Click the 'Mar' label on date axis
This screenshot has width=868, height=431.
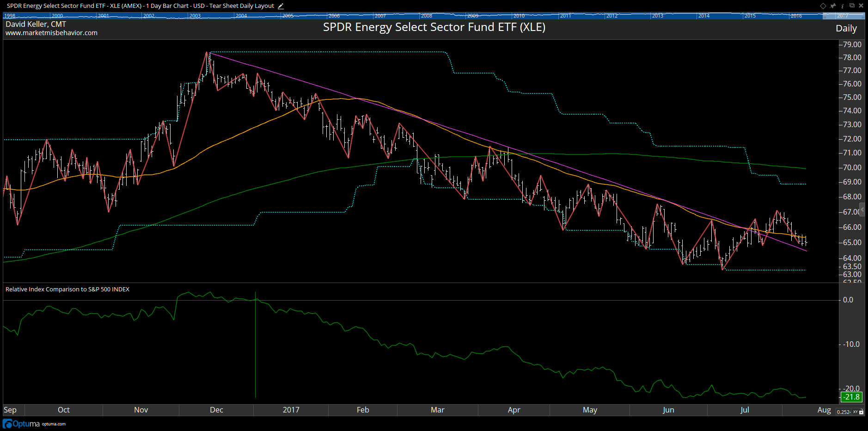pyautogui.click(x=437, y=410)
